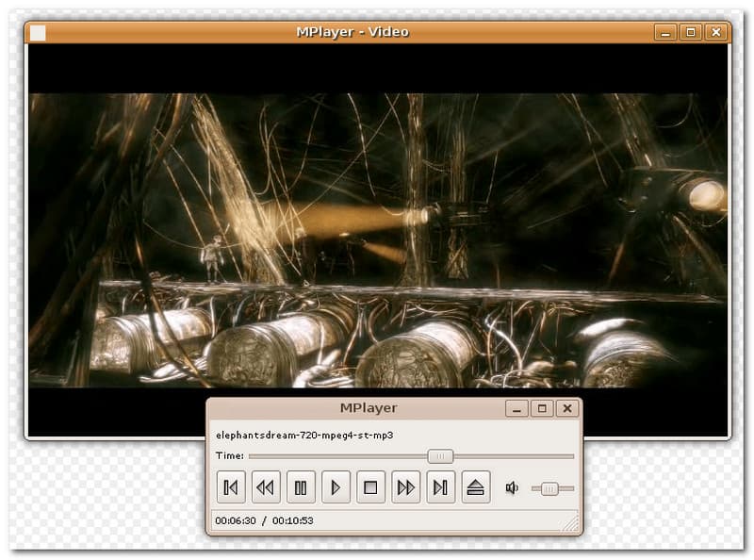Minimize the MPlayer - Video window

(666, 32)
